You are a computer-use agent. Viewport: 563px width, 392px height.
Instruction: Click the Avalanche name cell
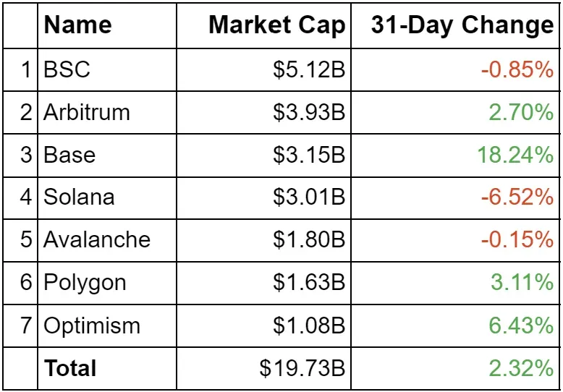(x=97, y=239)
